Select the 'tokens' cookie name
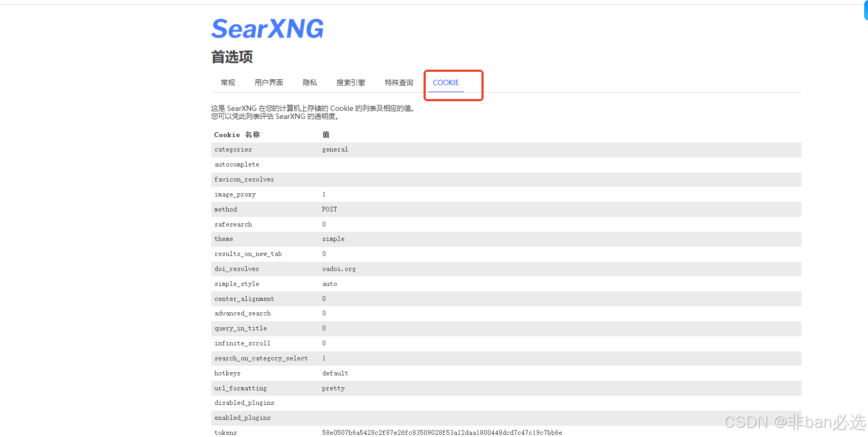The height and width of the screenshot is (437, 868). [x=226, y=433]
